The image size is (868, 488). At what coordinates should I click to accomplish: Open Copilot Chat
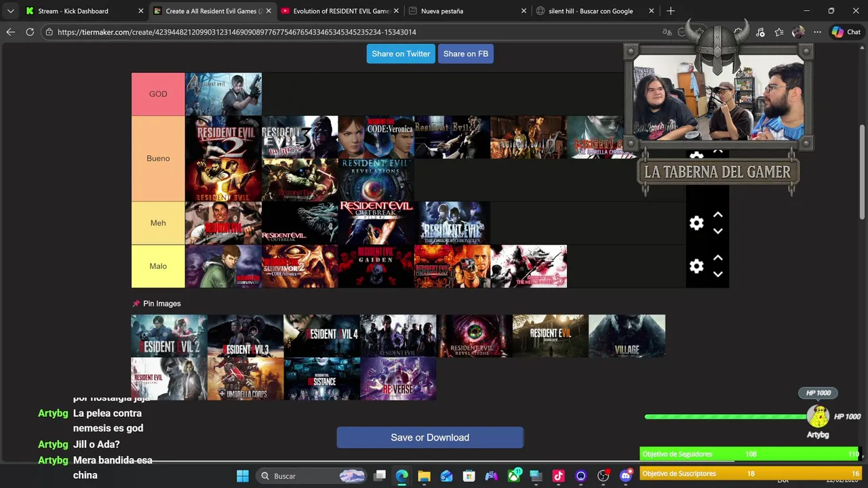(846, 32)
